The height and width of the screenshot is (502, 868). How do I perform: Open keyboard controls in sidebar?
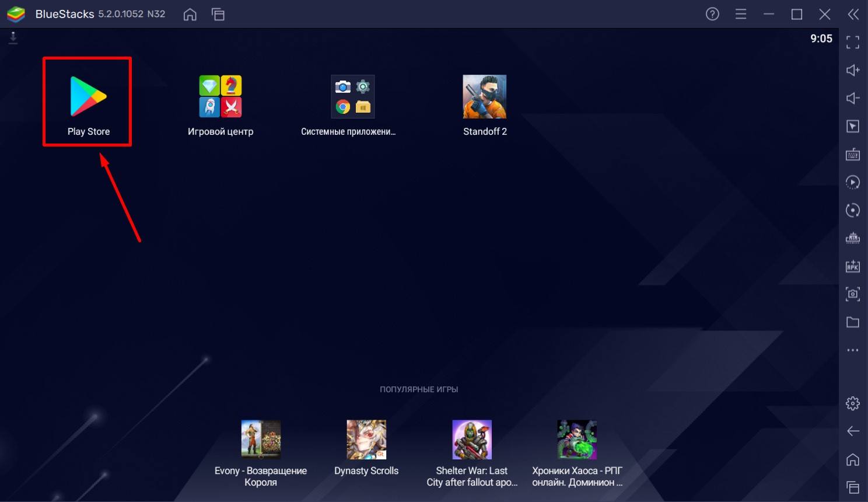853,154
